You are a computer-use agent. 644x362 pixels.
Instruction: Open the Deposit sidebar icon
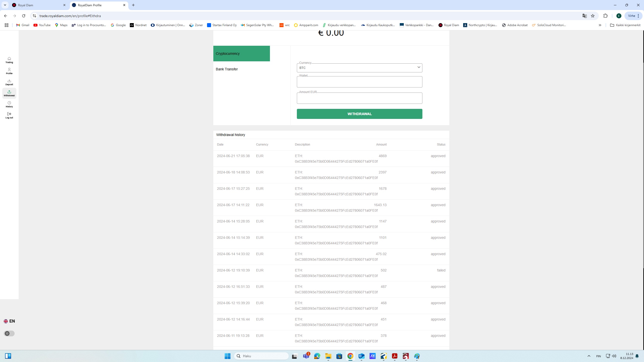tap(9, 82)
